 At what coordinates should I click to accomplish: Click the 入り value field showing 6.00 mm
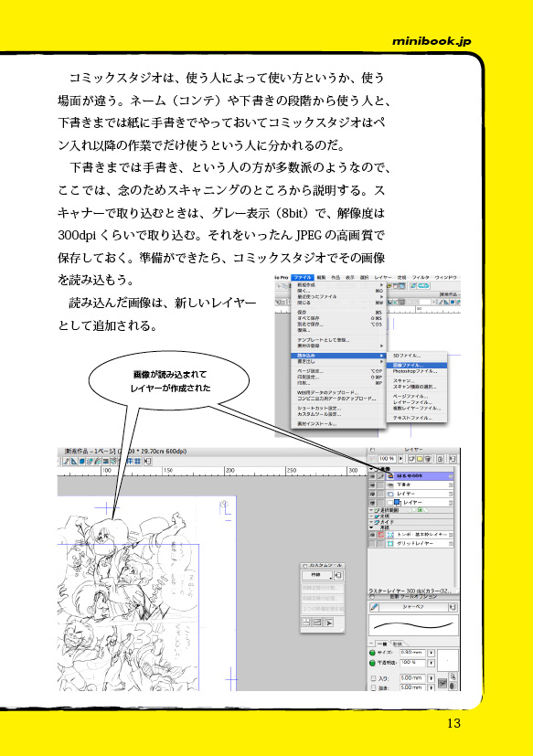(412, 678)
